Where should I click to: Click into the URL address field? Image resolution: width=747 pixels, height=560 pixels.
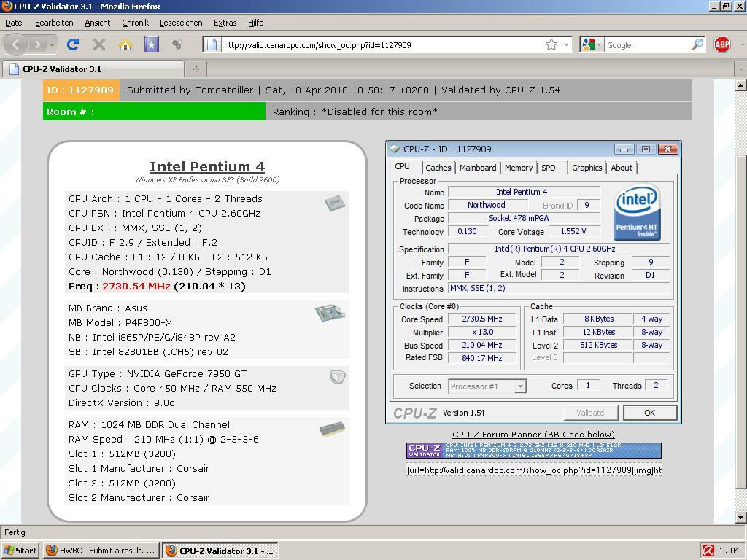[381, 44]
